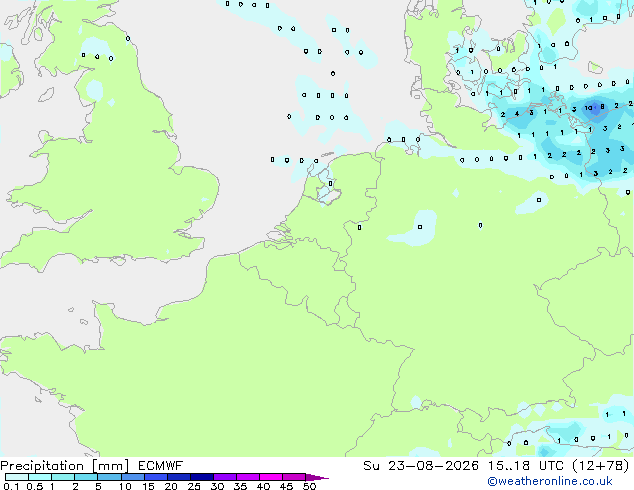The width and height of the screenshot is (634, 490).
Task: Click the '0.1' legend scale label
Action: click(x=11, y=486)
